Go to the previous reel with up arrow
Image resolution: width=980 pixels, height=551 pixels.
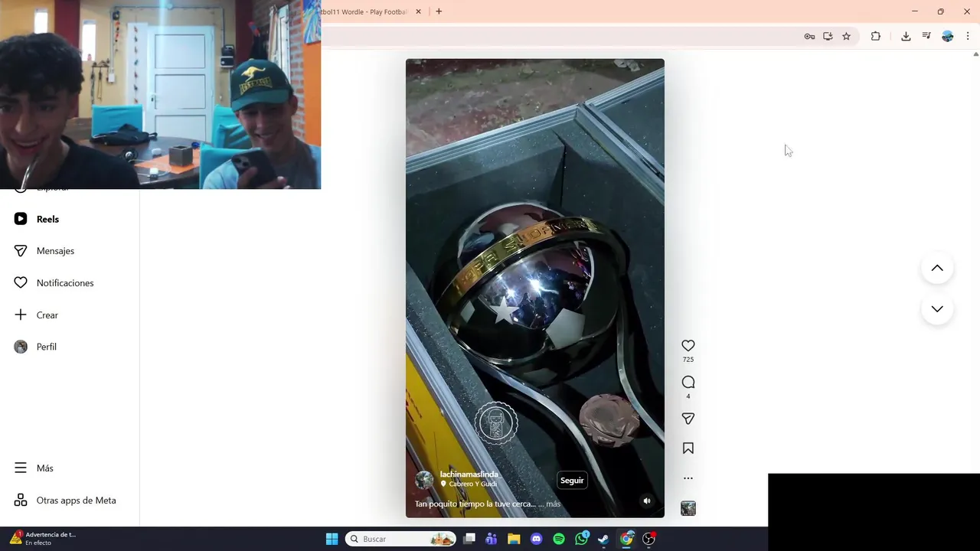coord(937,268)
